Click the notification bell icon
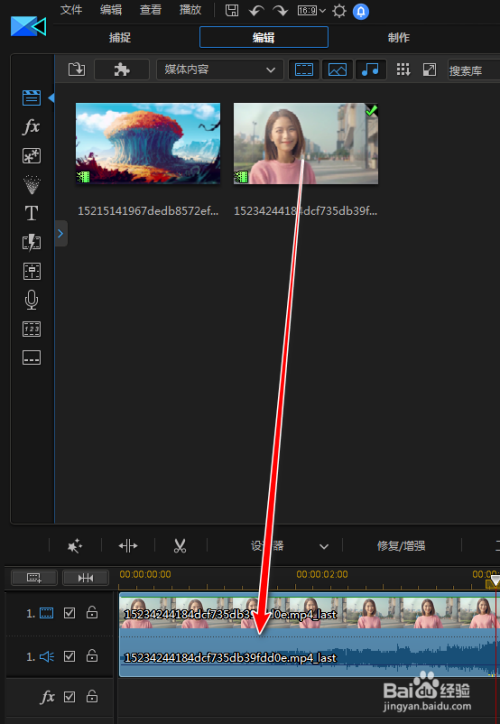This screenshot has width=500, height=724. tap(361, 11)
